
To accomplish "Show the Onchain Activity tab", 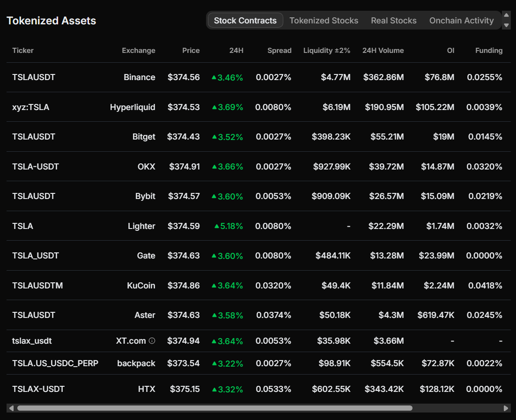I will coord(461,21).
